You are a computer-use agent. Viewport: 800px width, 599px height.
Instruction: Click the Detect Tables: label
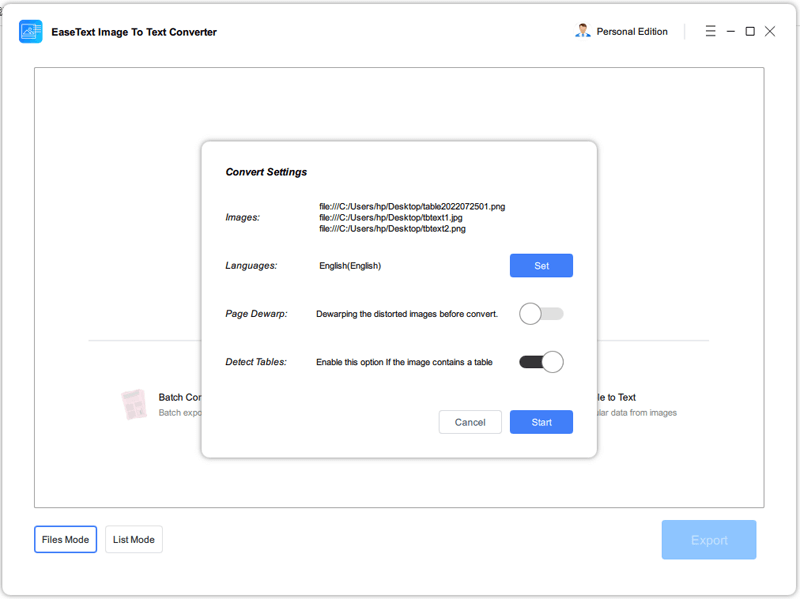click(x=256, y=362)
